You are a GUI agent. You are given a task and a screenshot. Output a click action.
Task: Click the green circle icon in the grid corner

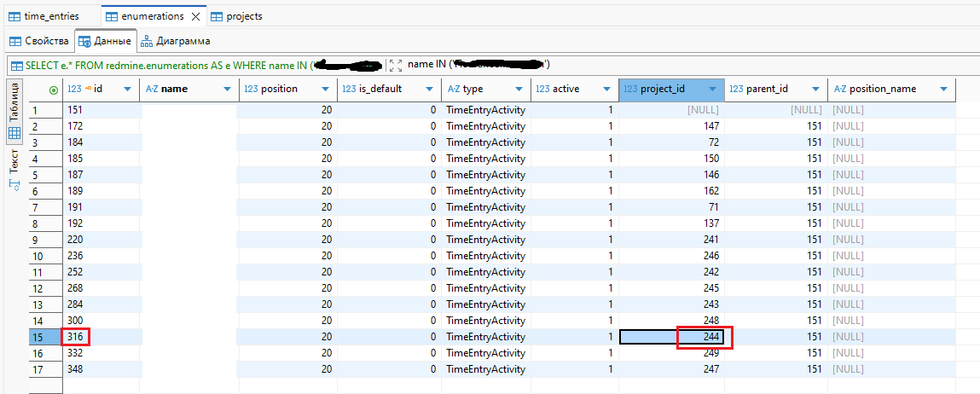click(55, 89)
